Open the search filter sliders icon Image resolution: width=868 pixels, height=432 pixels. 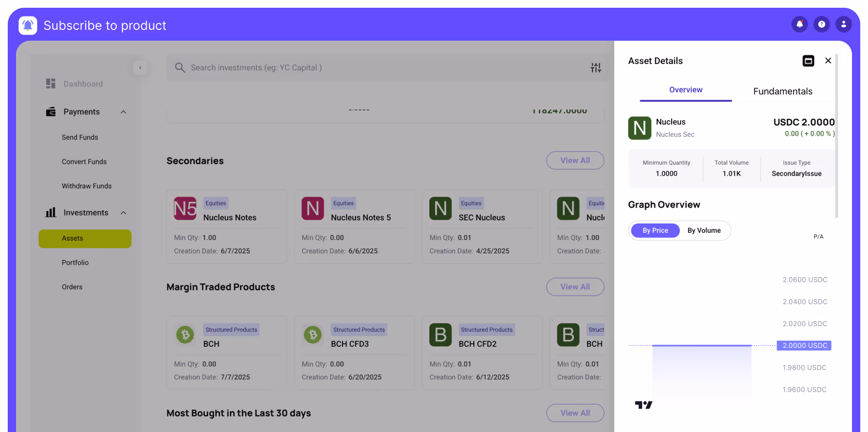coord(596,68)
